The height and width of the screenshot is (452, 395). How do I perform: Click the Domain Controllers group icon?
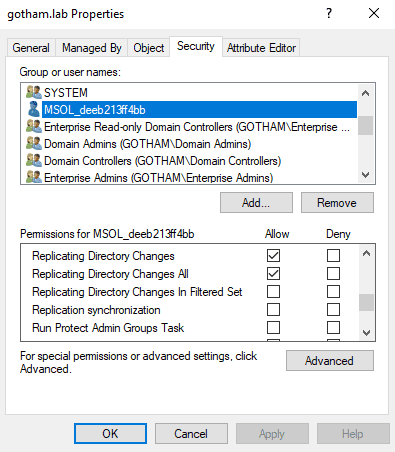coord(34,161)
